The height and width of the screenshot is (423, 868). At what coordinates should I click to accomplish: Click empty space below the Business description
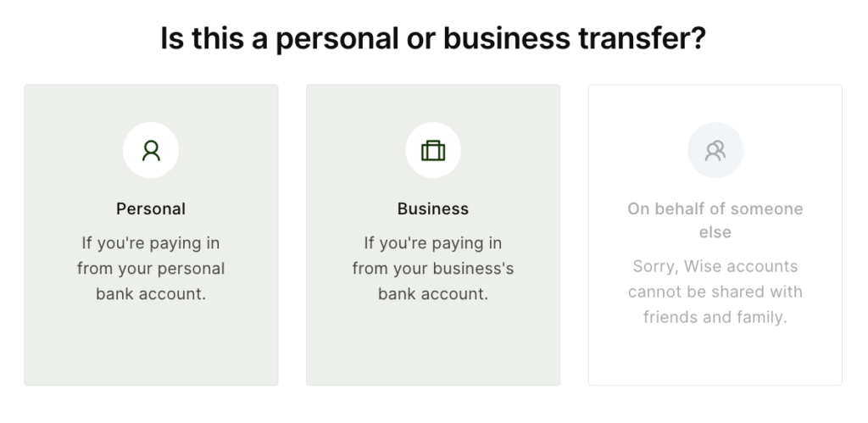tap(433, 343)
